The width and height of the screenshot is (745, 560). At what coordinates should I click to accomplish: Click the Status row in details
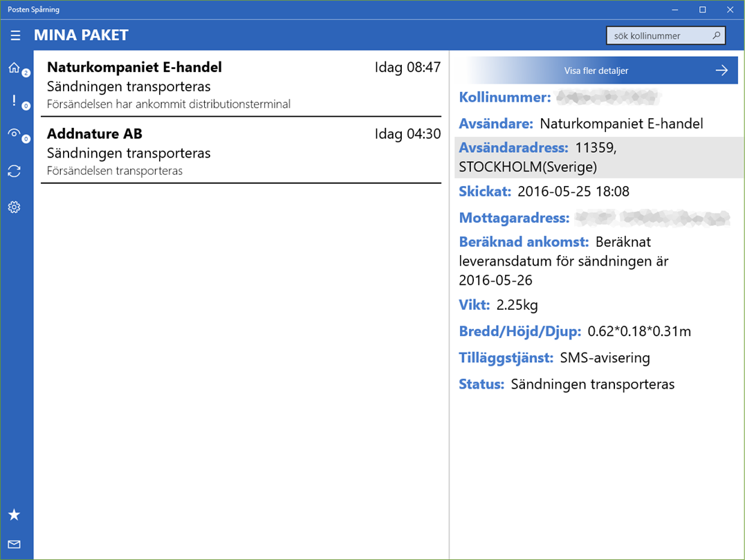coord(567,384)
